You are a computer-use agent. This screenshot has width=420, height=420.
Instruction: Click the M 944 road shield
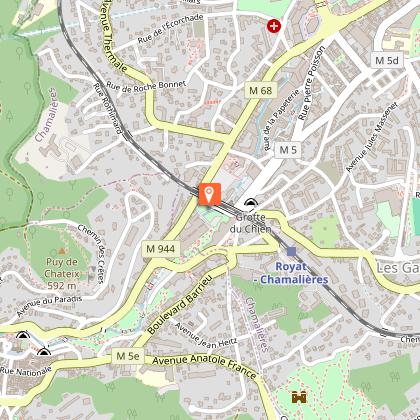[x=161, y=249]
